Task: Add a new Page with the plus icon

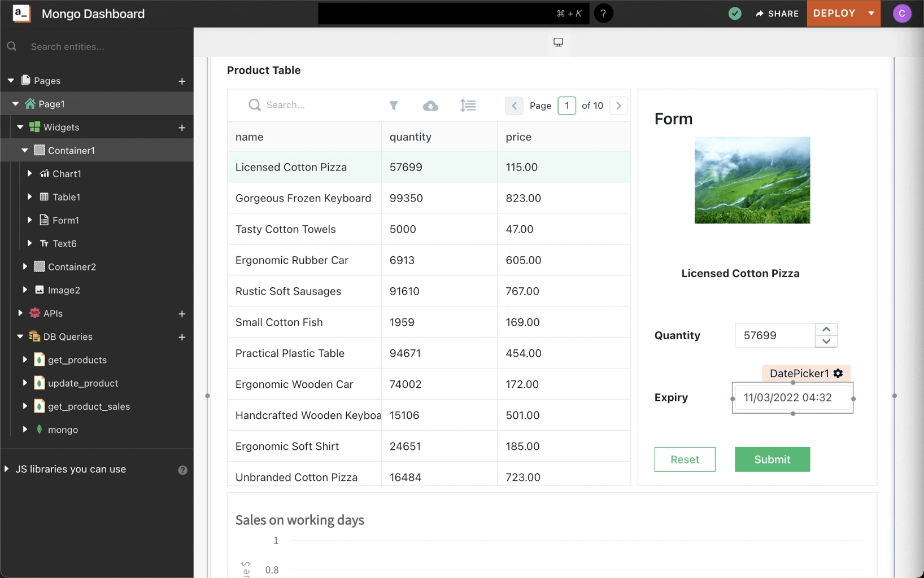Action: point(182,81)
